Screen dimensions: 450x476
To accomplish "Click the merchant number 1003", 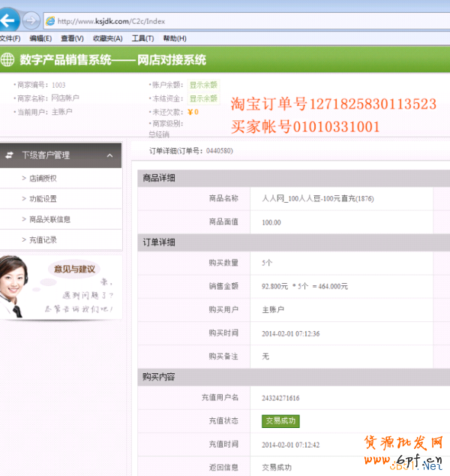I will click(x=58, y=85).
